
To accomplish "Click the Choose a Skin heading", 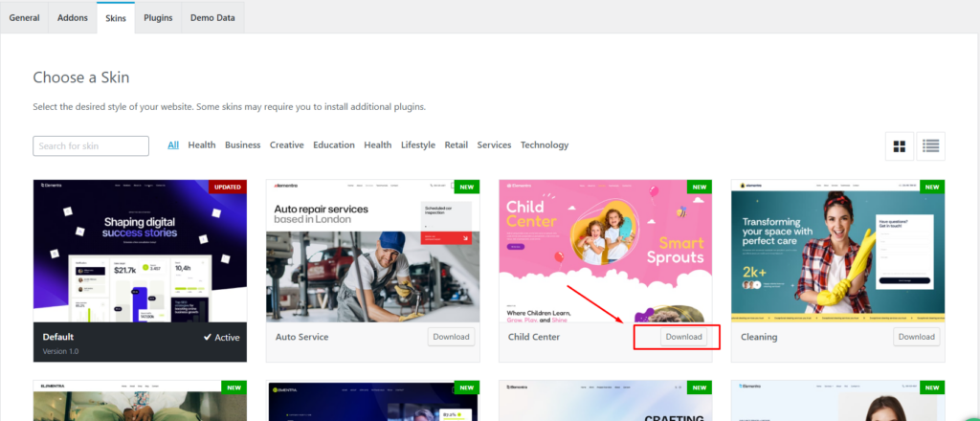I will tap(81, 78).
